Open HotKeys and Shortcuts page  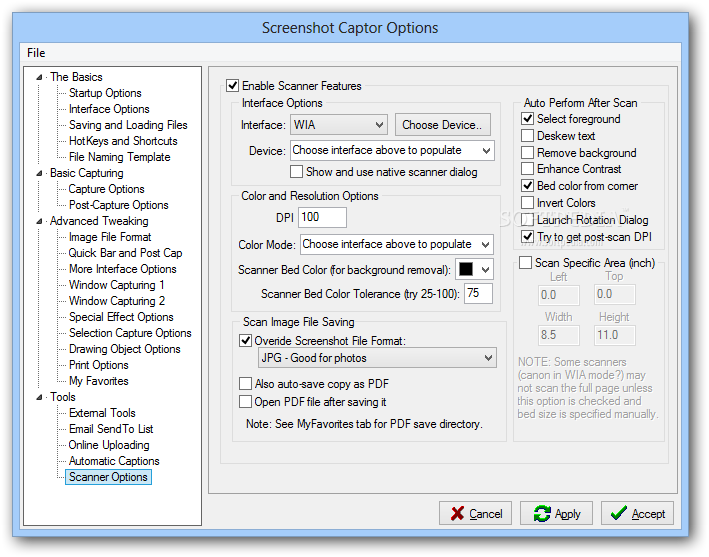pyautogui.click(x=123, y=141)
